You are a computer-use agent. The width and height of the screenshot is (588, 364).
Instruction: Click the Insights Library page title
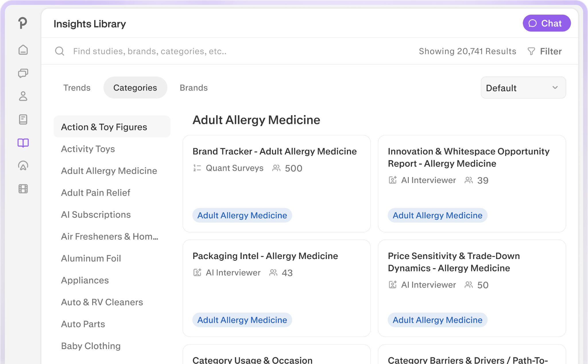pos(90,24)
